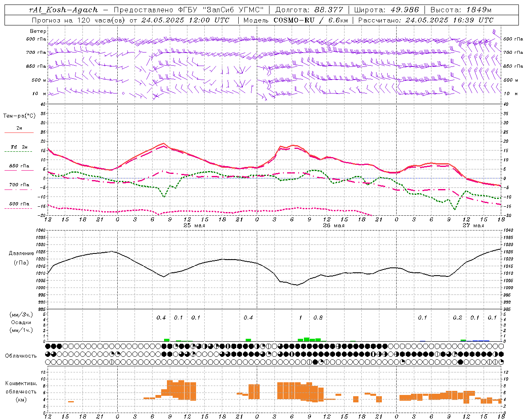Viewport: 525px width, 420px height.
Task: Click the (гПа) pressure unit label
Action: coord(21,263)
